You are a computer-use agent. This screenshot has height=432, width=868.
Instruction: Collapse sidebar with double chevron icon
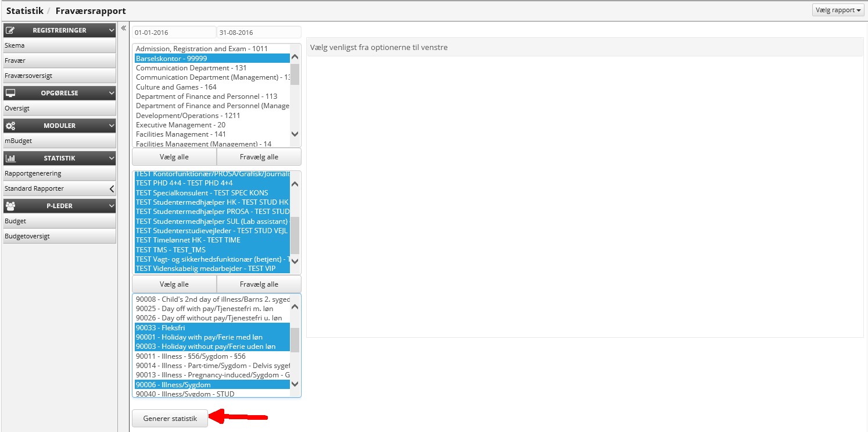(x=123, y=28)
